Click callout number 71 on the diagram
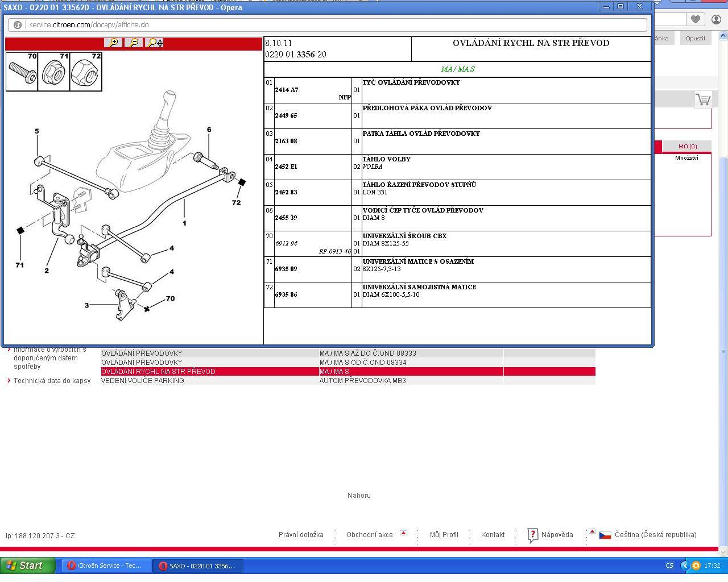 19,265
